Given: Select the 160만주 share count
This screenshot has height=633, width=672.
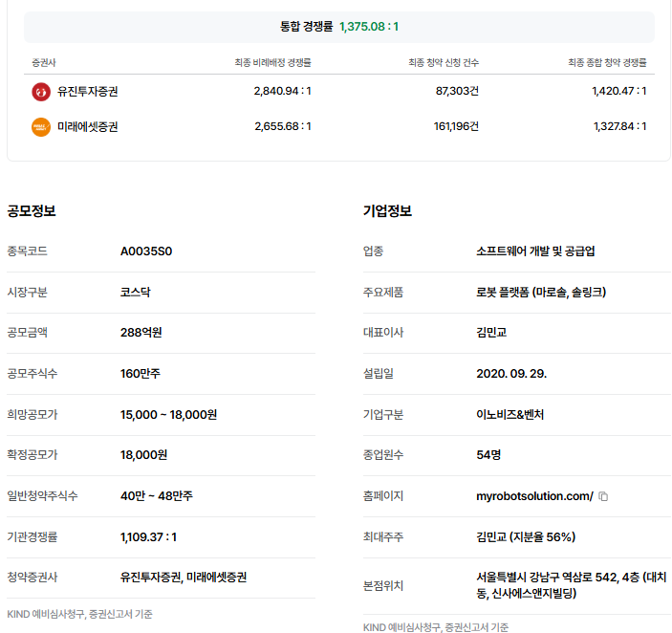Looking at the screenshot, I should 141,374.
